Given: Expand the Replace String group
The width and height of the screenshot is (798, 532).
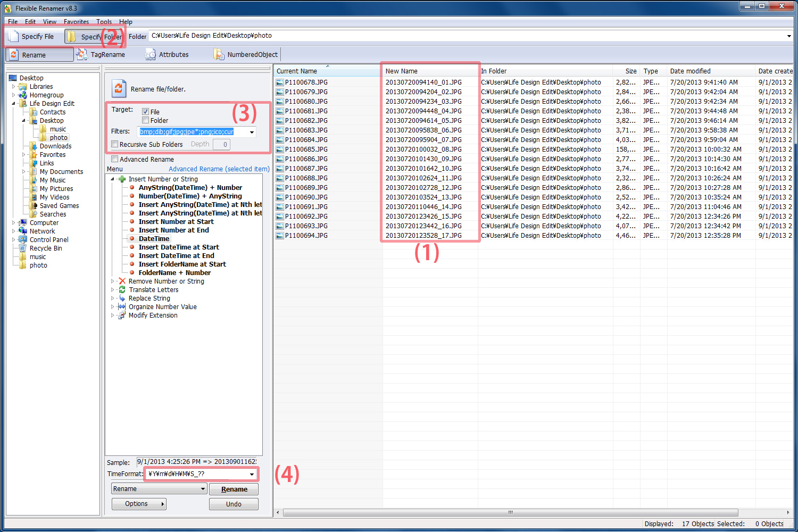Looking at the screenshot, I should (x=112, y=298).
